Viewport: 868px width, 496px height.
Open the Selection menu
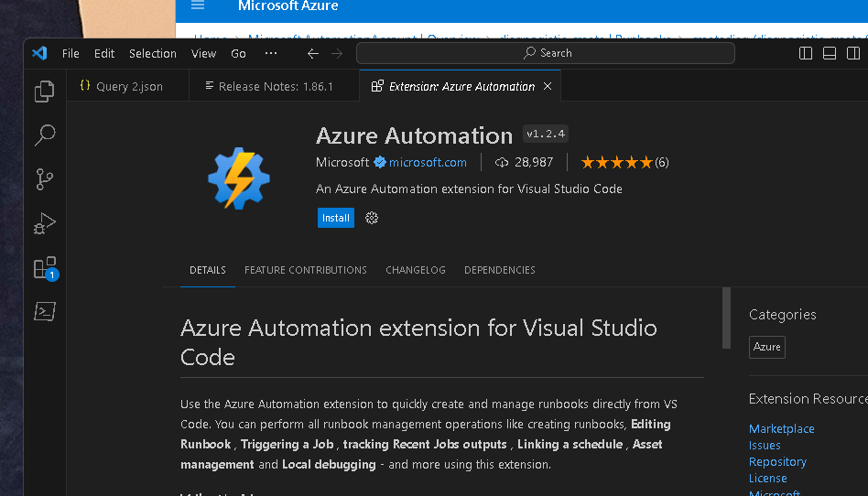153,54
